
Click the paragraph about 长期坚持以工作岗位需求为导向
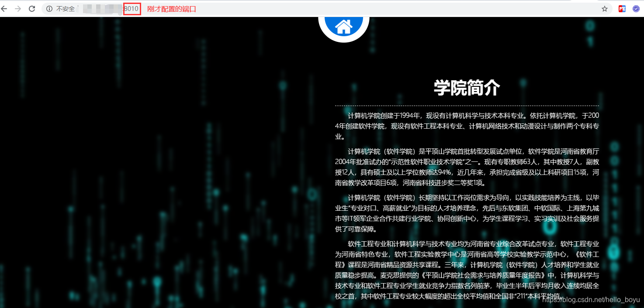point(467,213)
